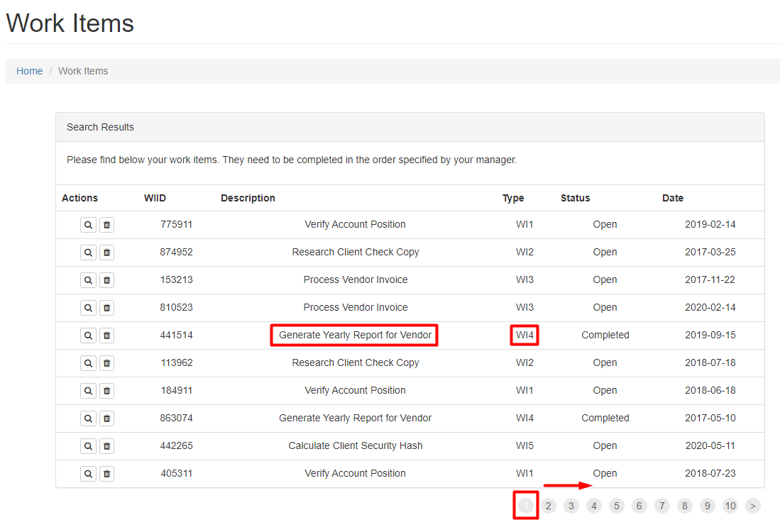The height and width of the screenshot is (532, 780).
Task: Click trash icon for item 874952
Action: click(x=106, y=253)
